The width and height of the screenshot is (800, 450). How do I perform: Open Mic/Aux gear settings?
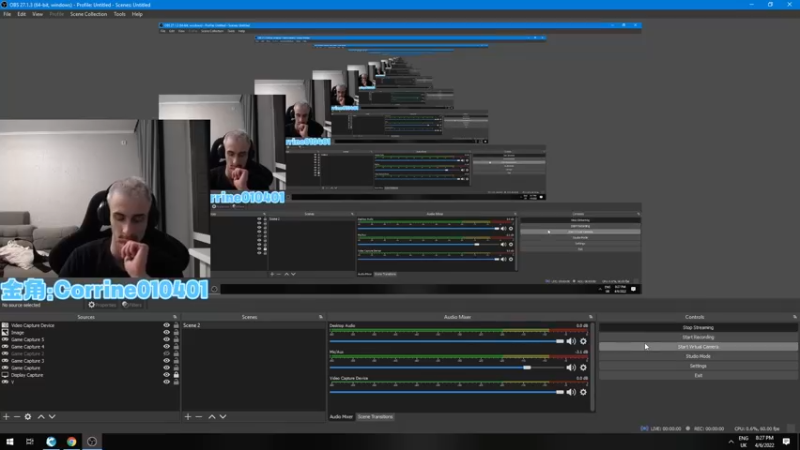(583, 367)
